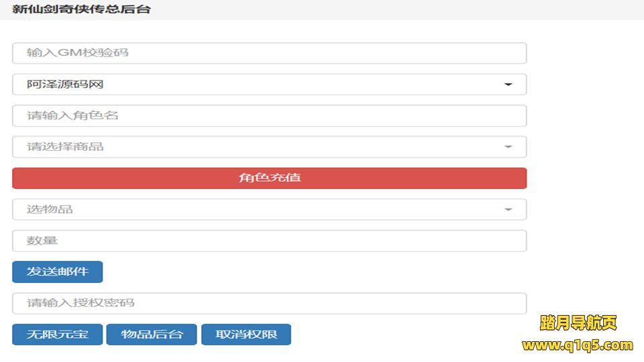Select the 数量 quantity input box
The height and width of the screenshot is (362, 644).
point(269,241)
